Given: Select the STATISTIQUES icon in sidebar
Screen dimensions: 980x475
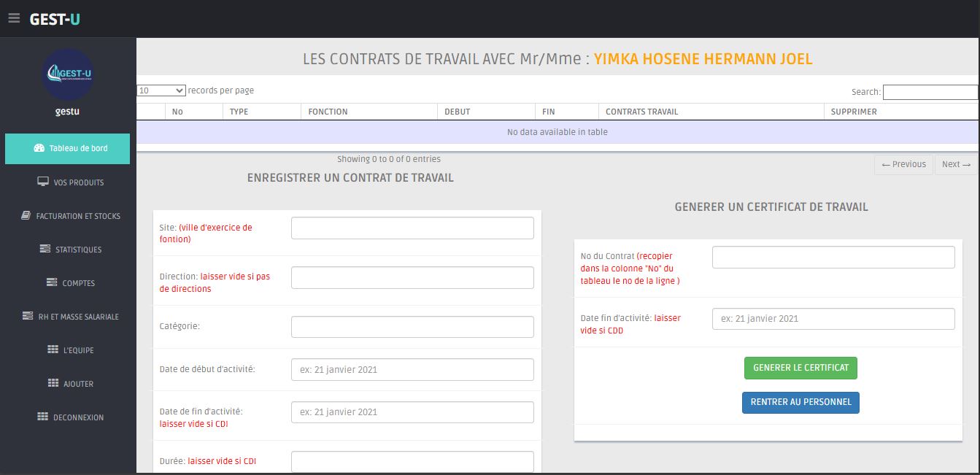Looking at the screenshot, I should pyautogui.click(x=45, y=250).
